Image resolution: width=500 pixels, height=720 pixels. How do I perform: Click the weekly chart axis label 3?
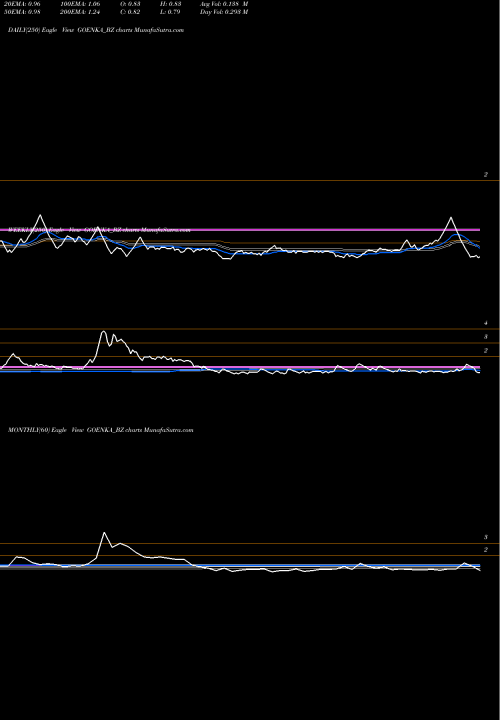coord(486,337)
